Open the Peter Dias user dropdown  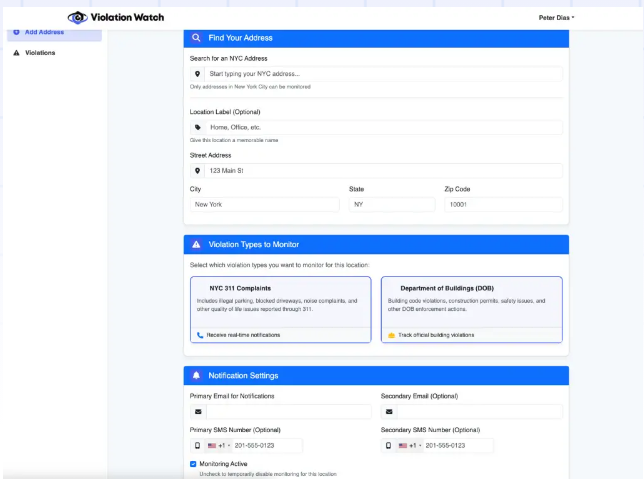point(556,17)
